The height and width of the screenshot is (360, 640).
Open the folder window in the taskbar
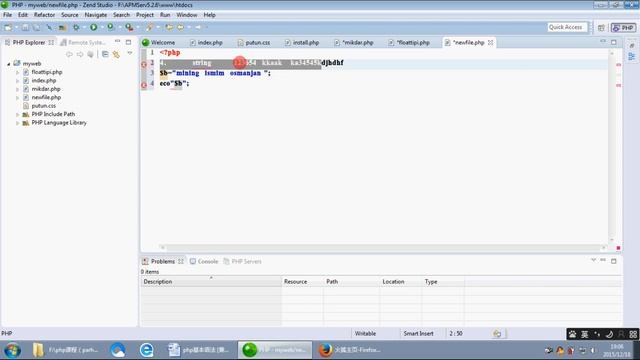(x=66, y=350)
